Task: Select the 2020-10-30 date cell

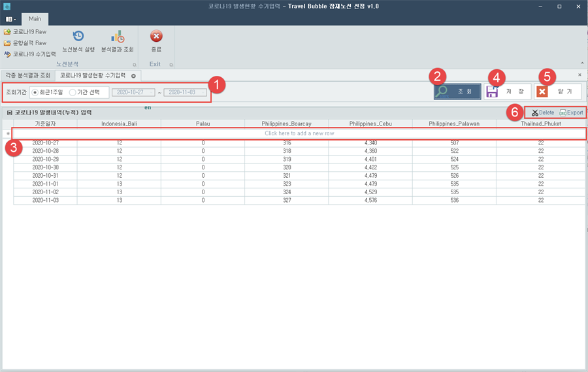Action: [45, 167]
